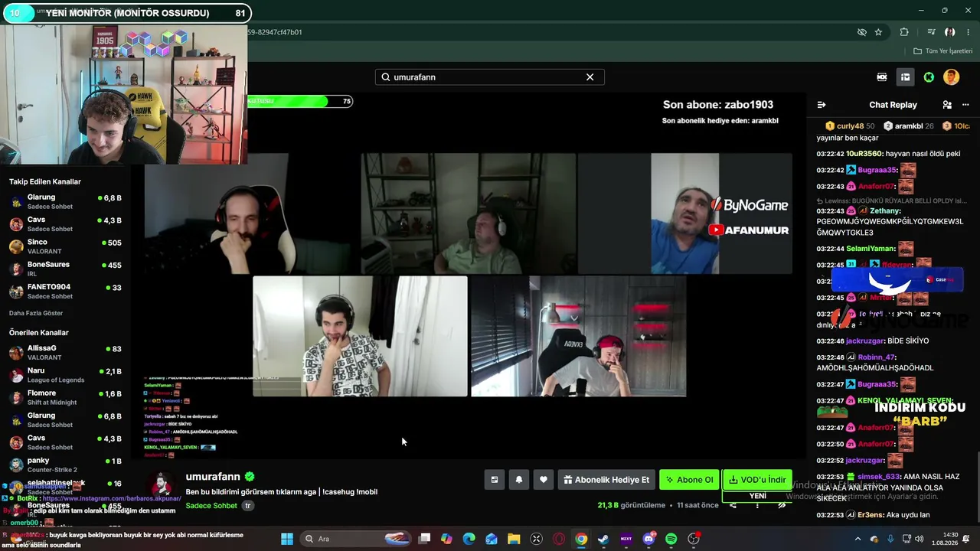Screen dimensions: 980x551
Task: Show hidden system tray icons
Action: pyautogui.click(x=859, y=539)
